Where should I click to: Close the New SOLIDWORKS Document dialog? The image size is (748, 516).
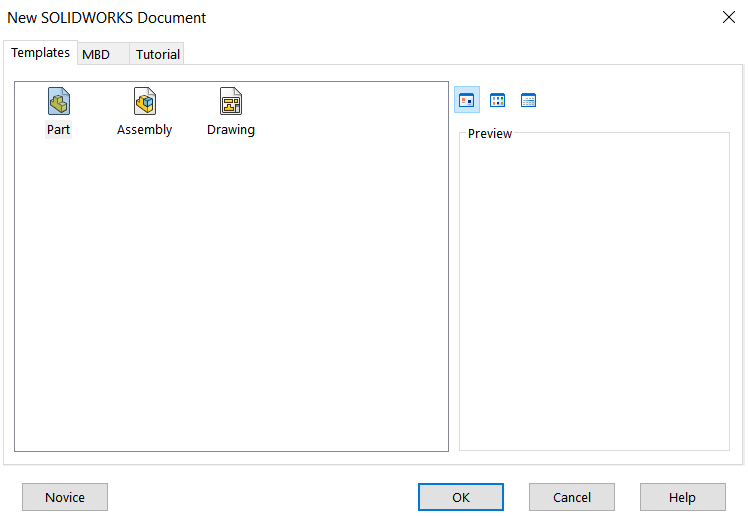727,17
